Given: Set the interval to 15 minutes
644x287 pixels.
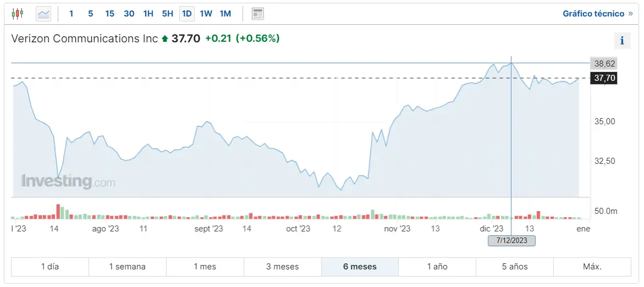Looking at the screenshot, I should point(109,13).
